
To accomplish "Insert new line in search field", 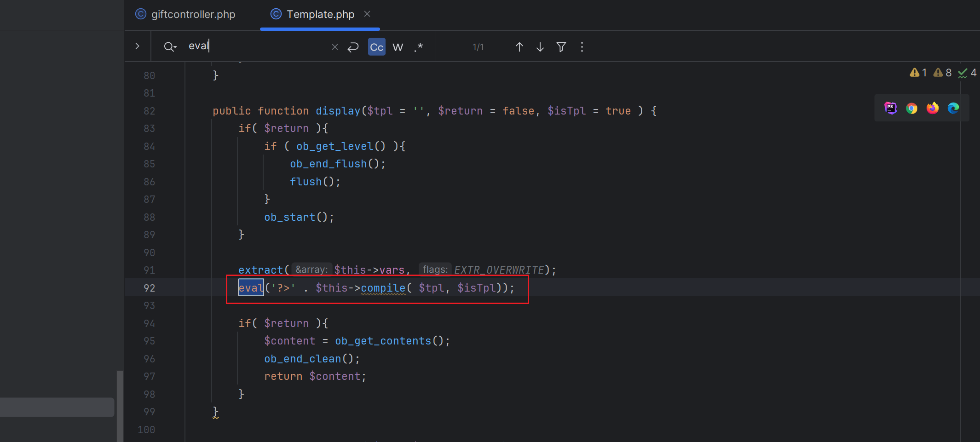I will (x=353, y=47).
